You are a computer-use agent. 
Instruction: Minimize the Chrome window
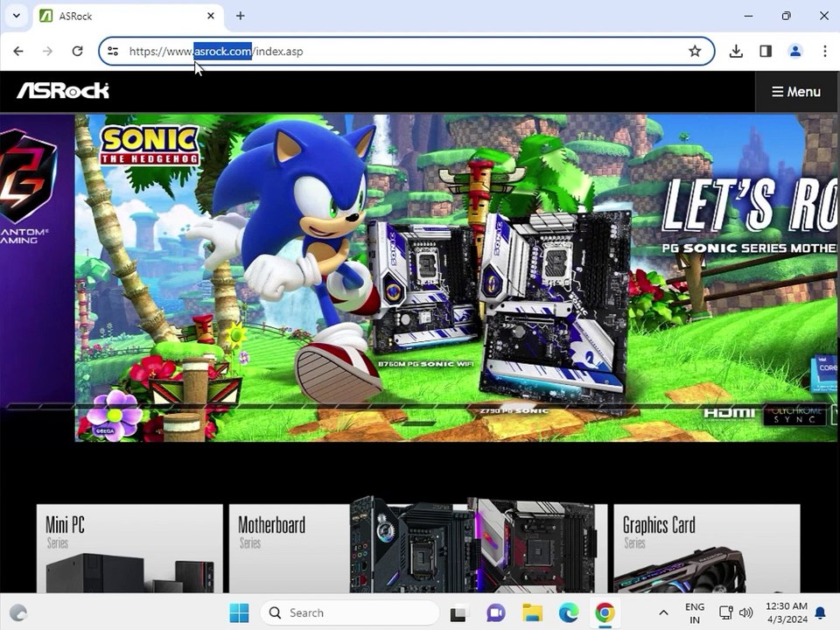(x=748, y=16)
